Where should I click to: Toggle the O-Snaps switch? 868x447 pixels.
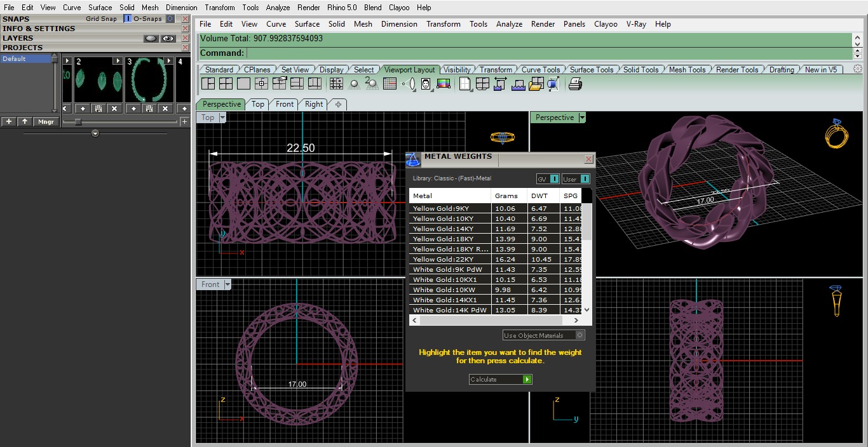click(x=170, y=19)
